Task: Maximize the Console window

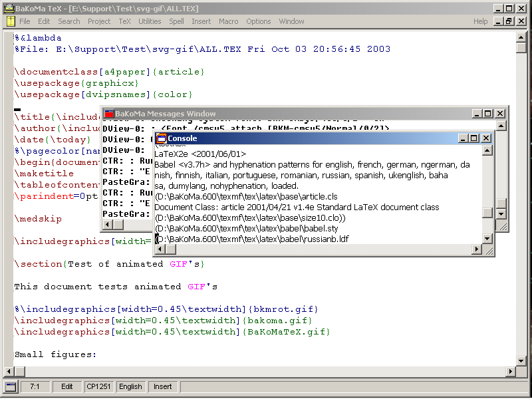Action: [x=473, y=138]
